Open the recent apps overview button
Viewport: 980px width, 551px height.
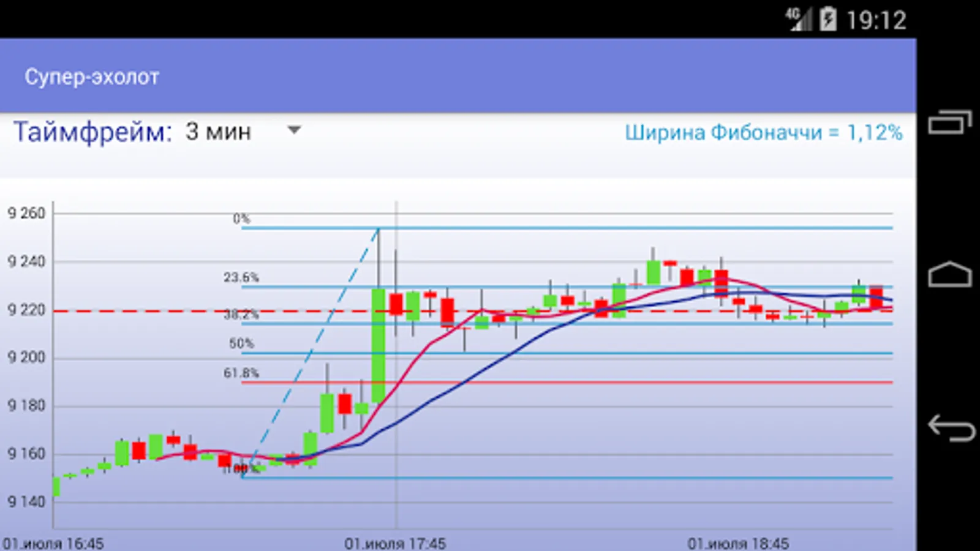coord(950,121)
